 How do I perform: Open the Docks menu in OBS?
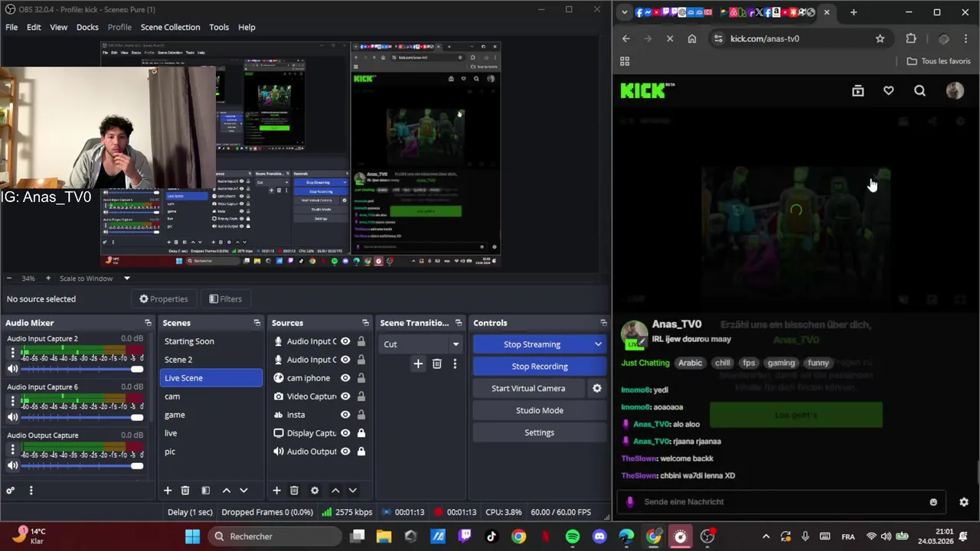coord(87,27)
